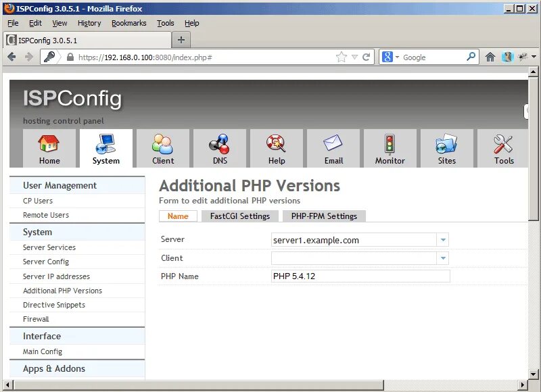Click the vertical scrollbar down arrow
Screen dimensions: 541x392
[533, 374]
